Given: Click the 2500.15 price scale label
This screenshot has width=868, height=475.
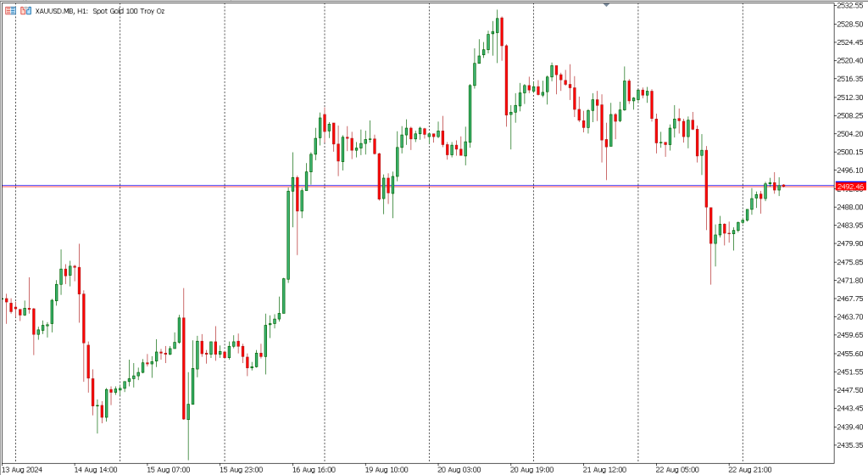Looking at the screenshot, I should [x=850, y=152].
